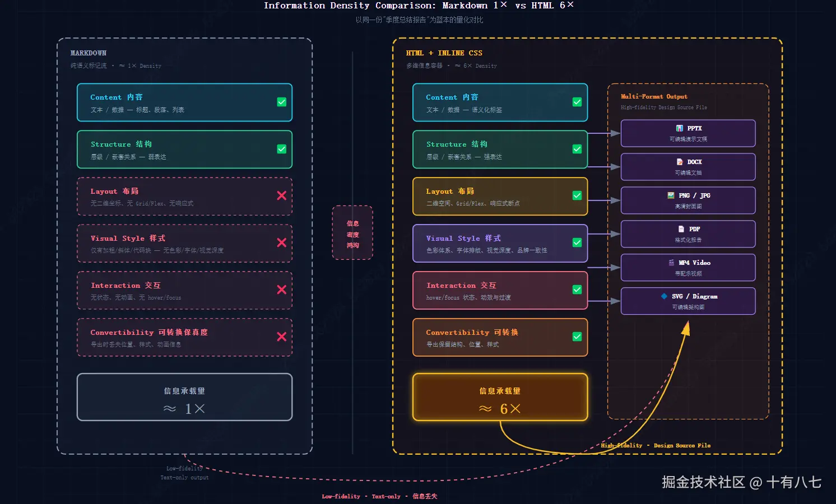Click the 信息密度鸿沟 center badge

coord(352,233)
